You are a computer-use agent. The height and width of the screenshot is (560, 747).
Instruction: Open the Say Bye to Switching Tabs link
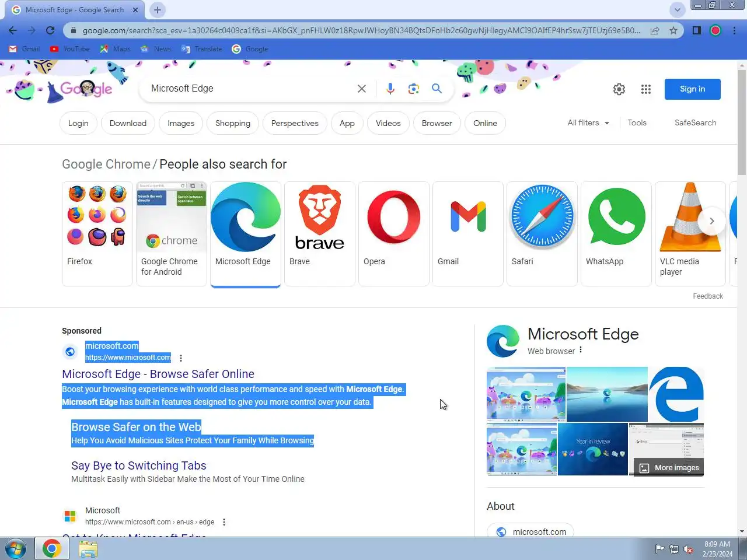click(x=139, y=466)
